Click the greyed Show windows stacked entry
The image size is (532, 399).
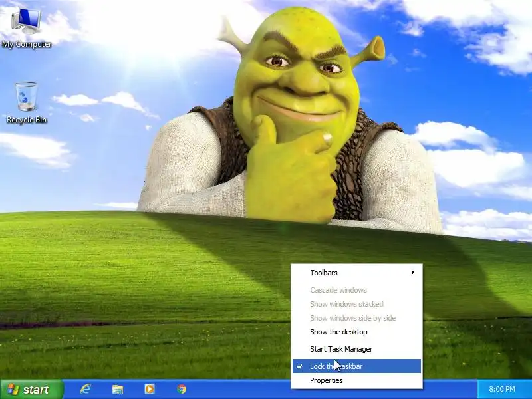[356, 304]
